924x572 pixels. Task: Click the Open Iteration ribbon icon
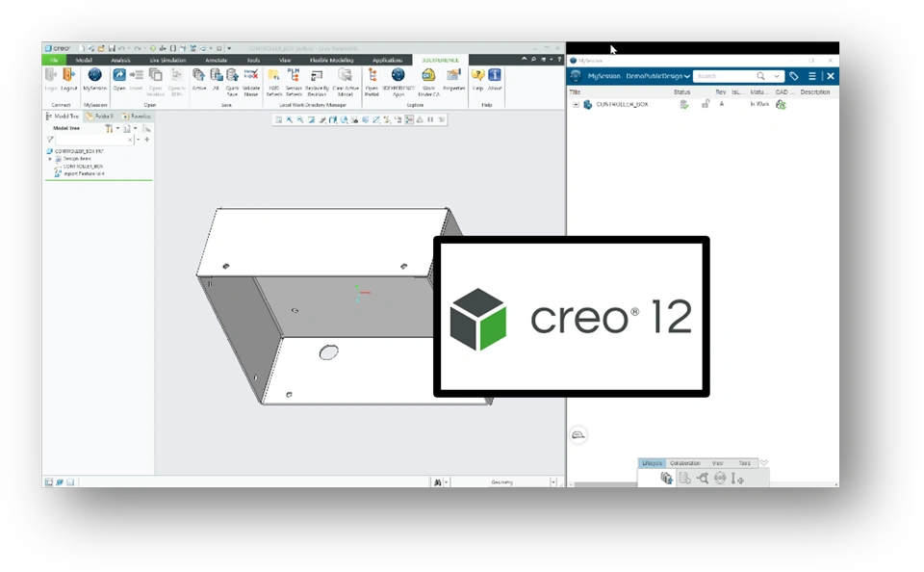[156, 75]
